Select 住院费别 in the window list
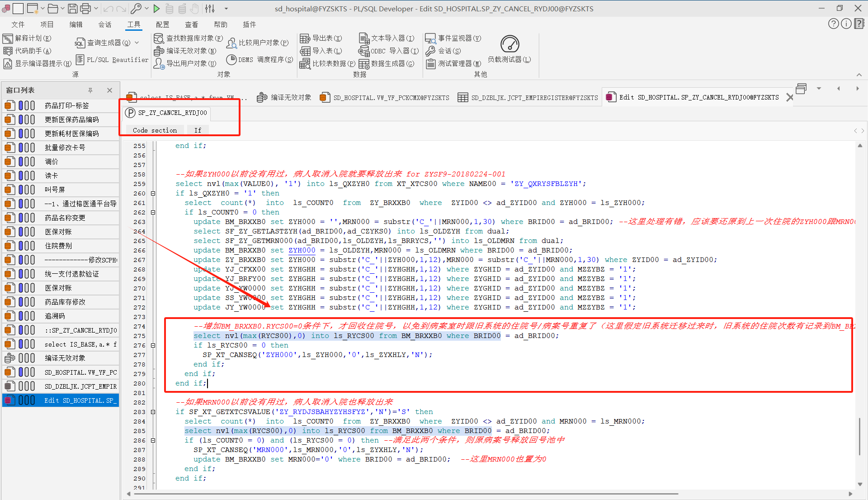 (x=58, y=246)
